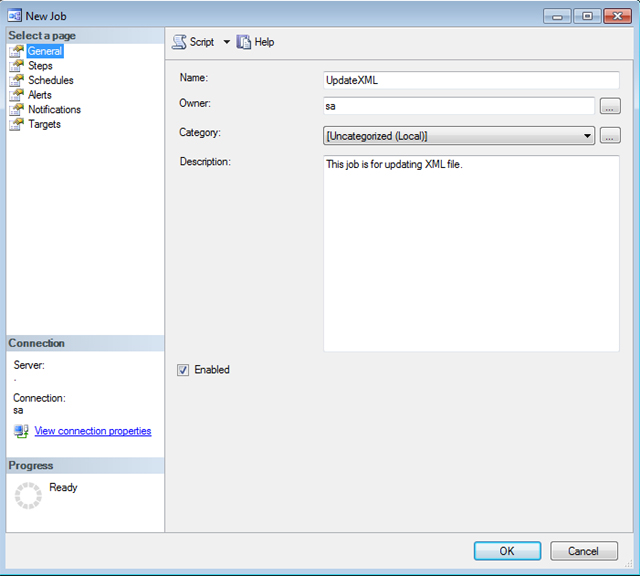Click inside the Description text area

[x=471, y=254]
